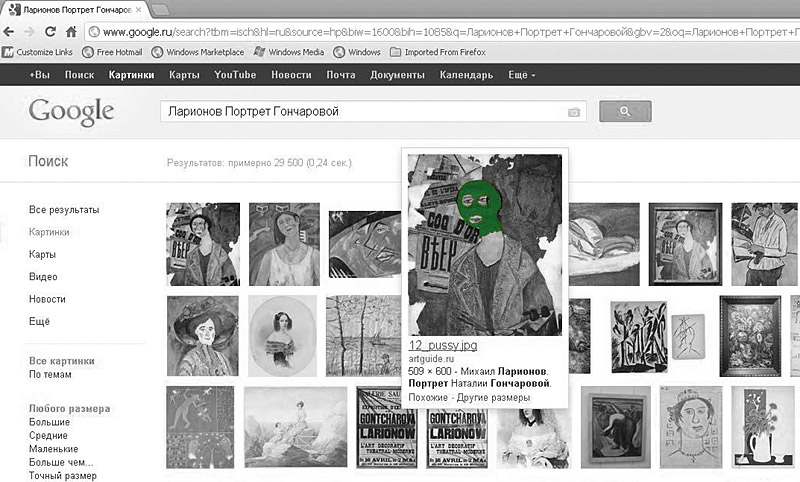
Task: Choose Любого размера filter
Action: (x=69, y=409)
